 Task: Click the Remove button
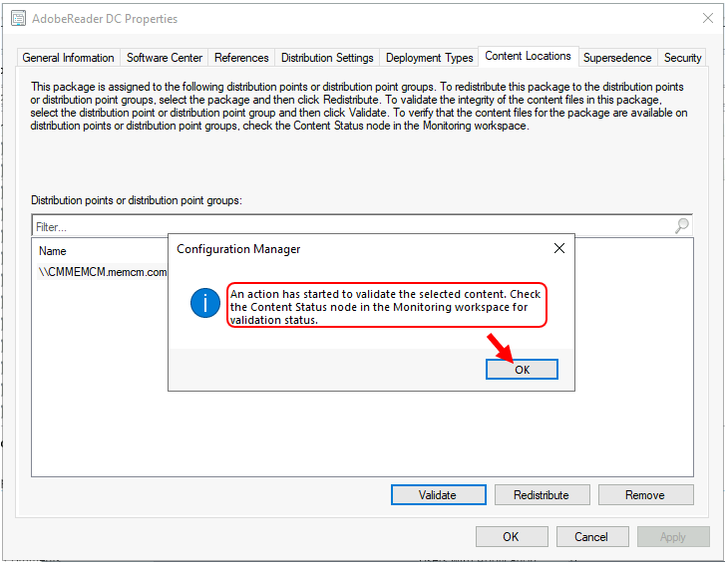(x=645, y=495)
